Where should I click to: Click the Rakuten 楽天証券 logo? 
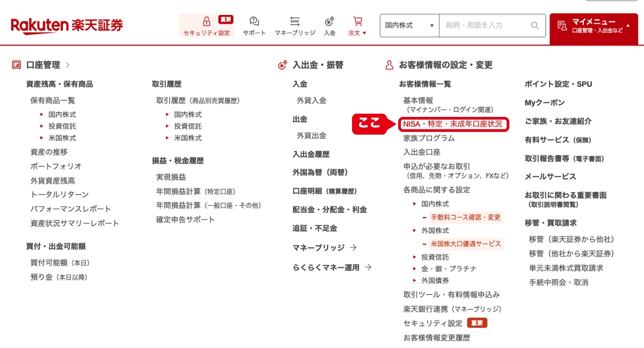click(x=67, y=25)
